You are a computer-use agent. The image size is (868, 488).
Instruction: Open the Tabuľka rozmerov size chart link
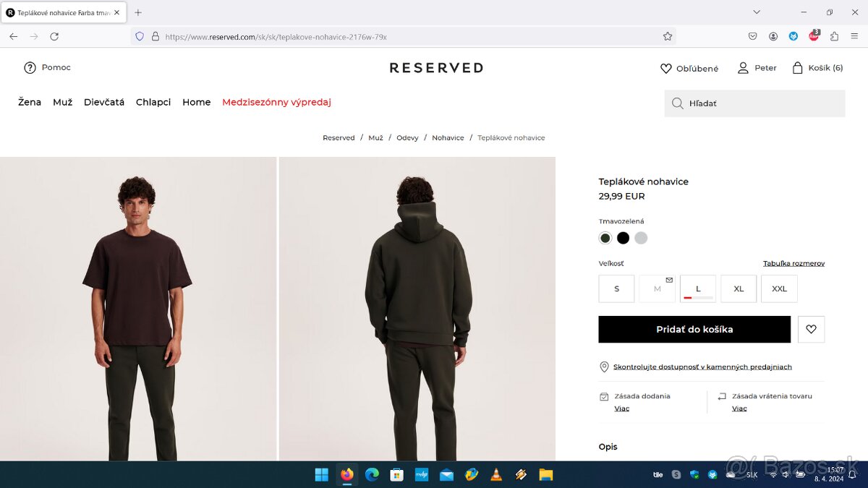click(793, 263)
